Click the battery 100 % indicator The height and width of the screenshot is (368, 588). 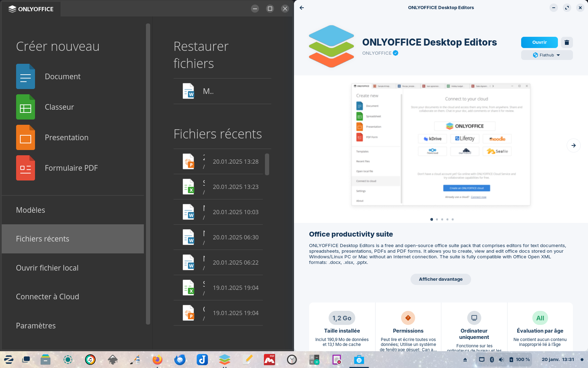click(520, 360)
